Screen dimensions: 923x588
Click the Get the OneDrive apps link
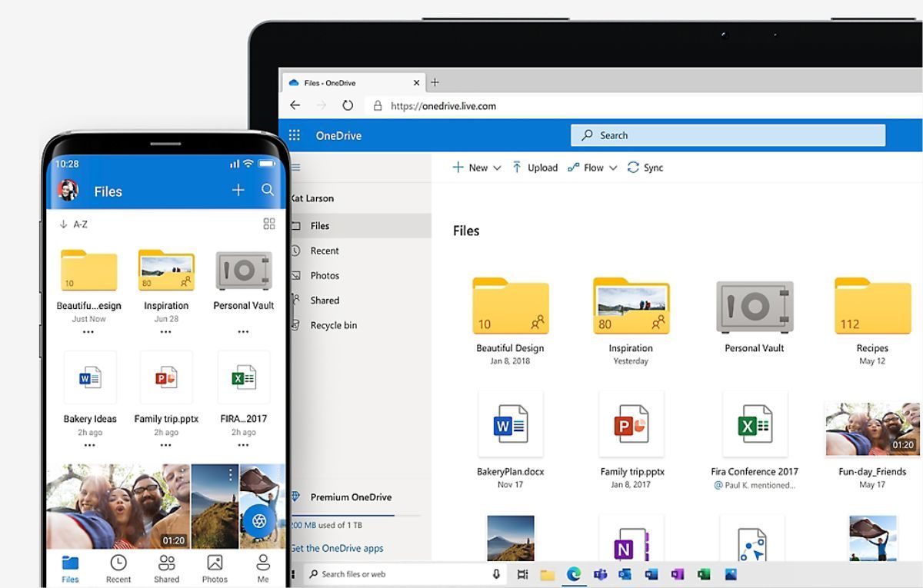coord(337,548)
